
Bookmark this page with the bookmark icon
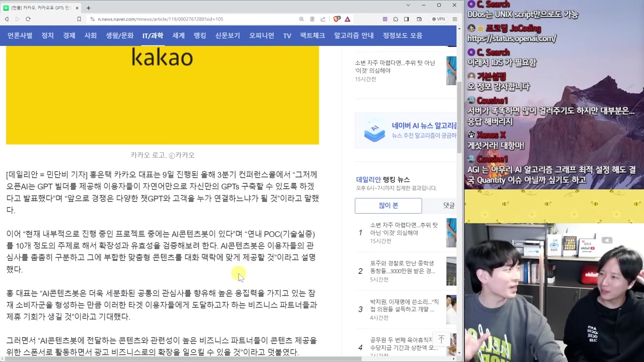coord(79,19)
